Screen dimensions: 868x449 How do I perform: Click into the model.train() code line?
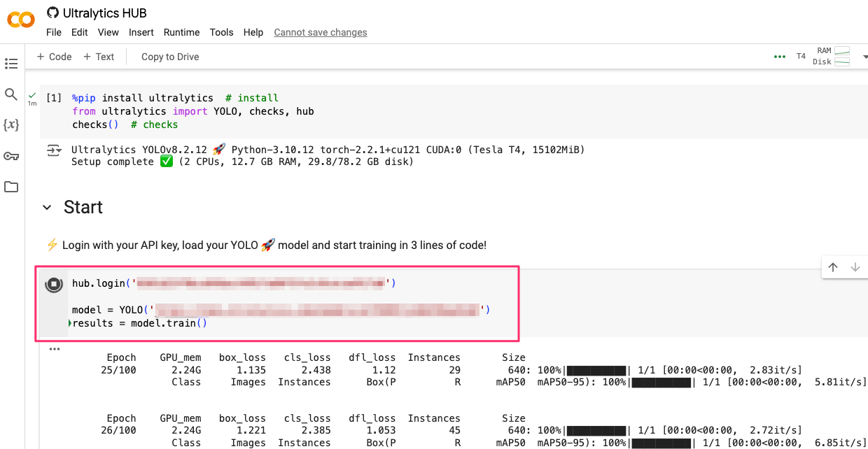pyautogui.click(x=139, y=323)
